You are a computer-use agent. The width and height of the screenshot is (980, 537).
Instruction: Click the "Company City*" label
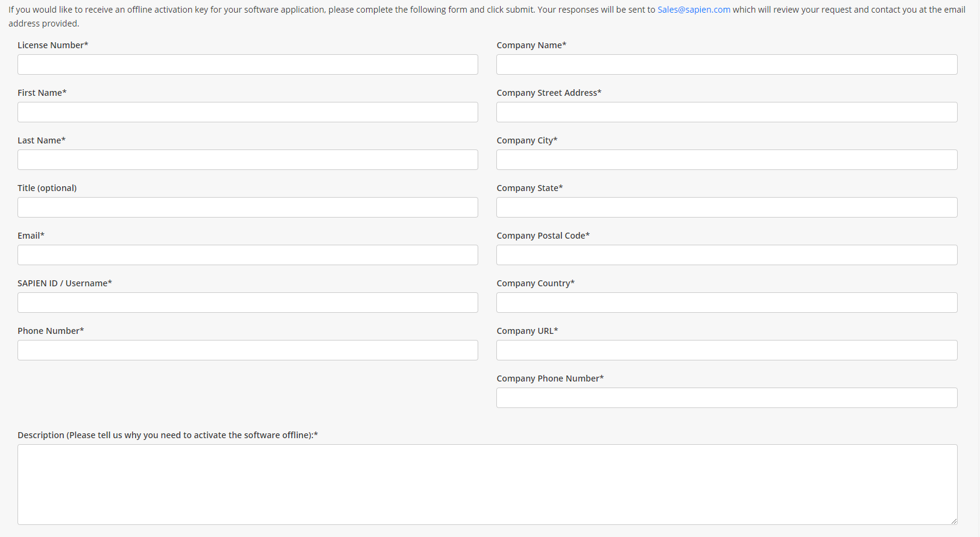527,140
